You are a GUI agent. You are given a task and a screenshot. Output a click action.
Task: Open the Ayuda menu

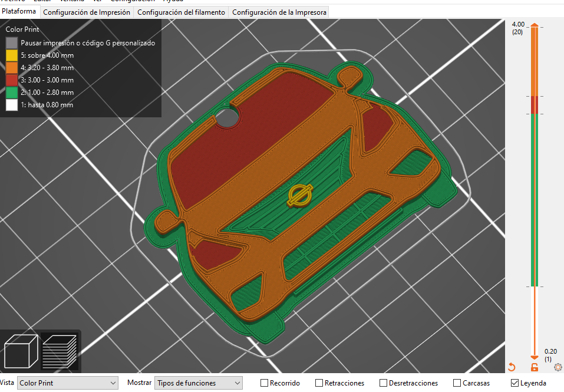[173, 1]
